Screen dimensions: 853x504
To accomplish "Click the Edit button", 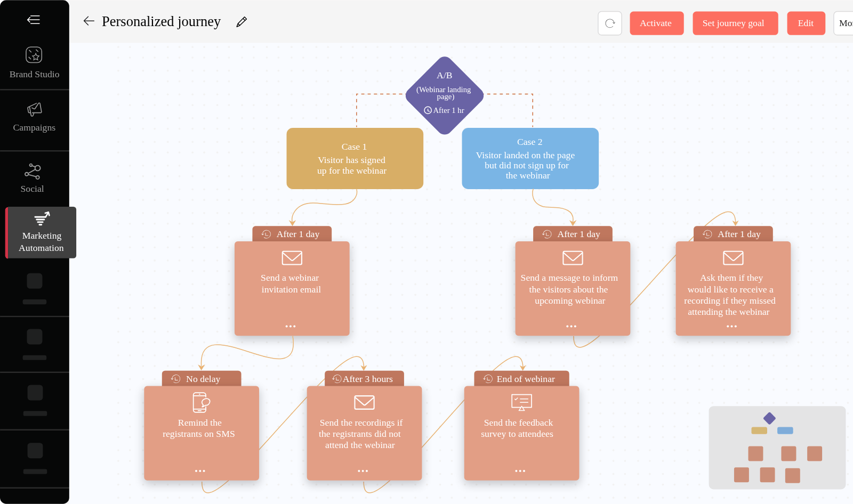I will click(806, 23).
